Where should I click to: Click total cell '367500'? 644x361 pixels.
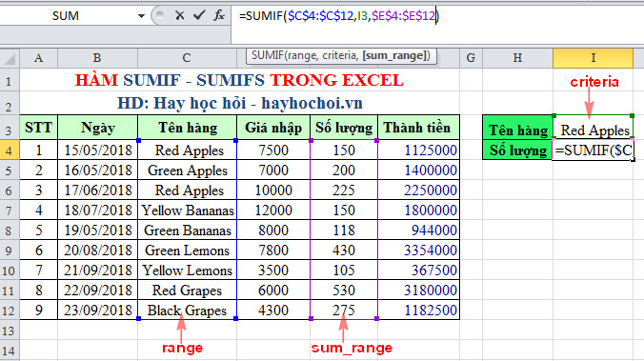418,271
